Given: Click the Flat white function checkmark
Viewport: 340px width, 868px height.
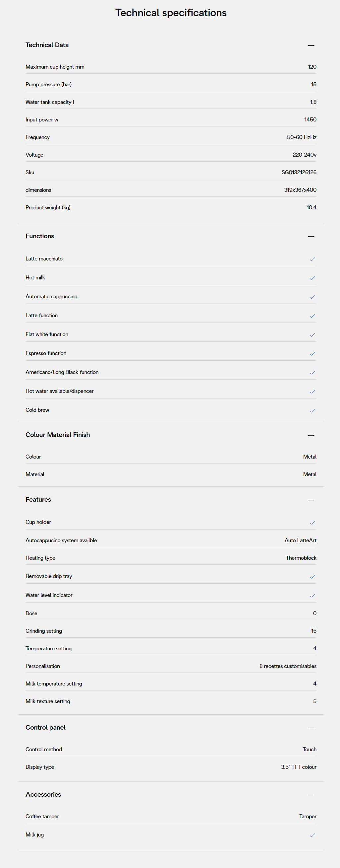Looking at the screenshot, I should tap(312, 334).
